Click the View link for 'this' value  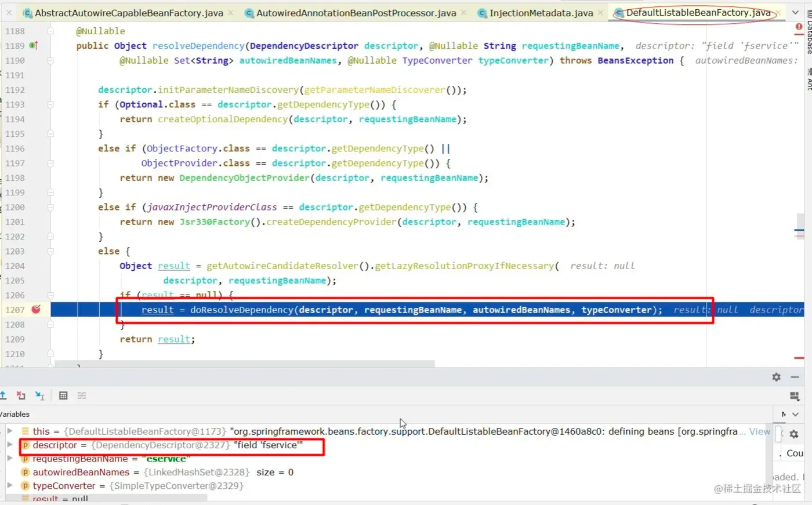tap(759, 431)
